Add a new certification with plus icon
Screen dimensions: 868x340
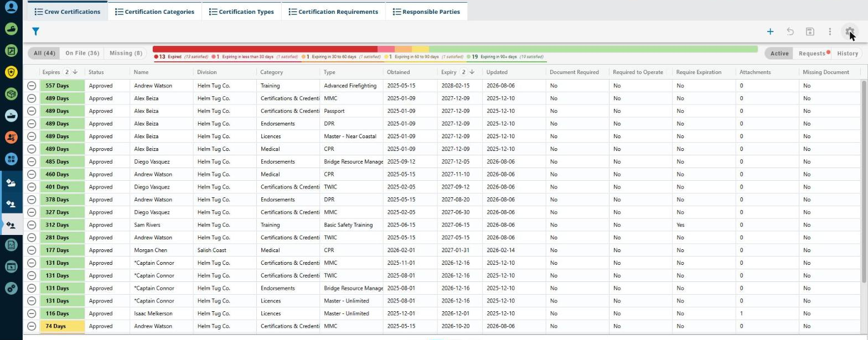point(770,32)
